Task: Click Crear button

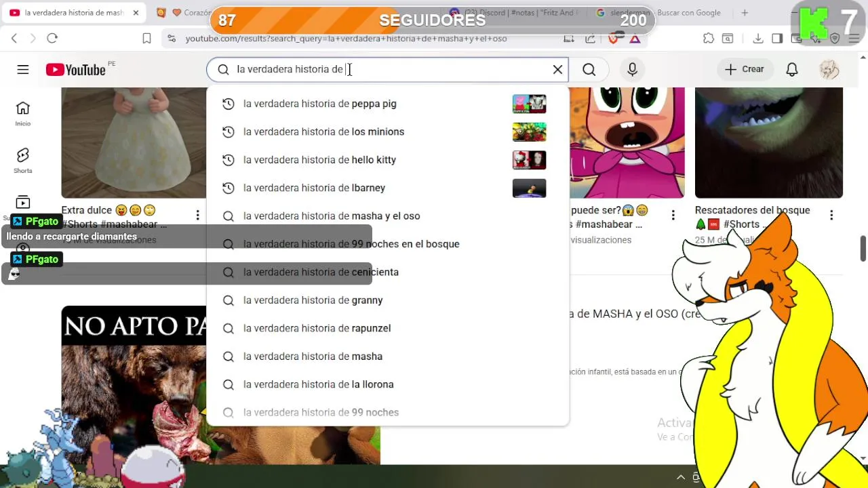Action: point(744,69)
